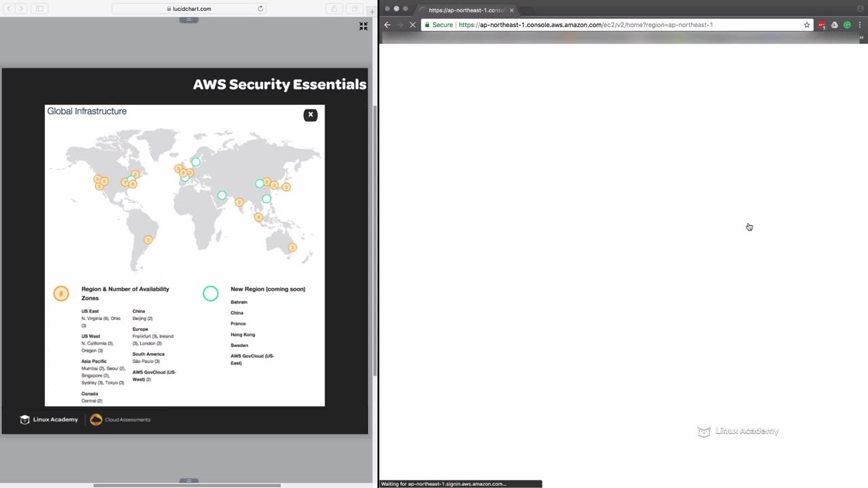The width and height of the screenshot is (868, 488).
Task: Bookmark the AWS console page with the star
Action: tap(807, 25)
